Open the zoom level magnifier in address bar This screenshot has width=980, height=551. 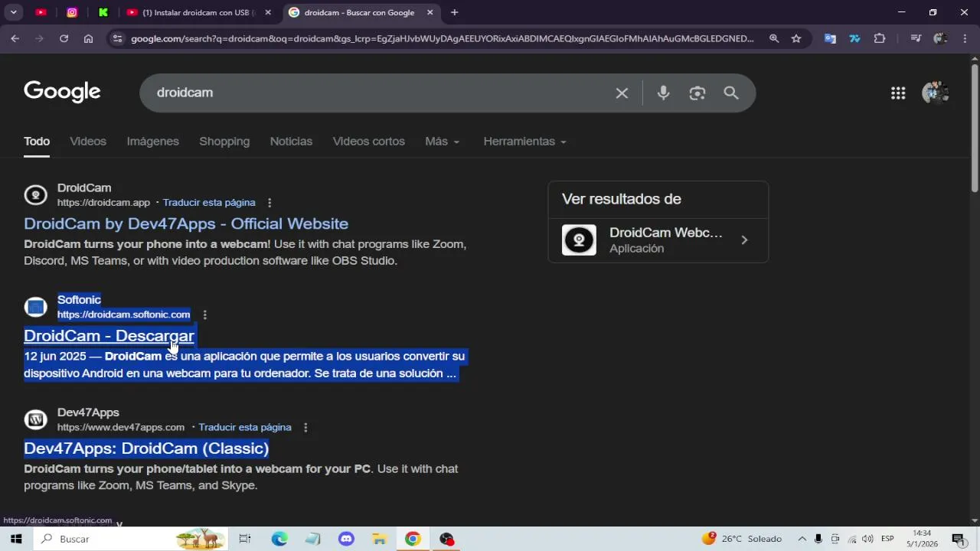[774, 38]
